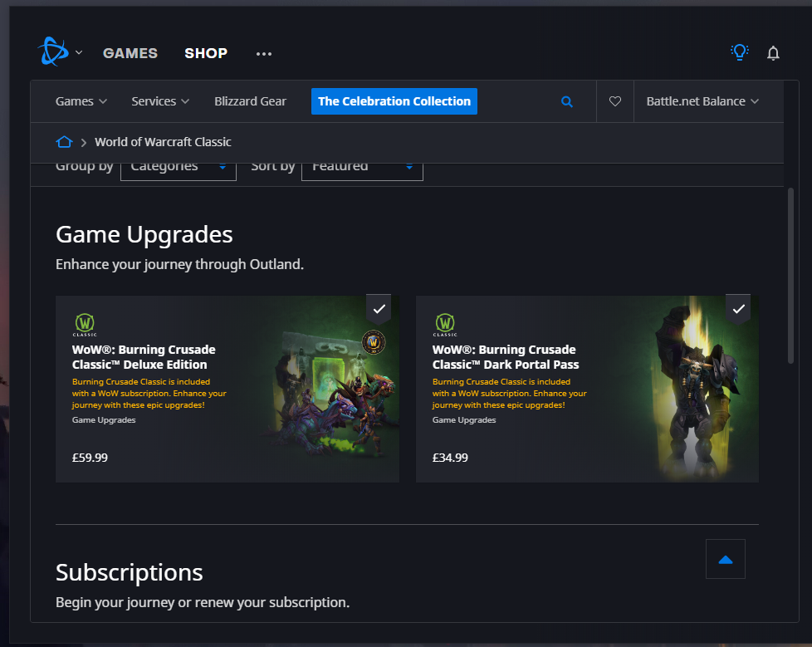
Task: Click 'Enhance your journey through Outland.' text
Action: 179,265
